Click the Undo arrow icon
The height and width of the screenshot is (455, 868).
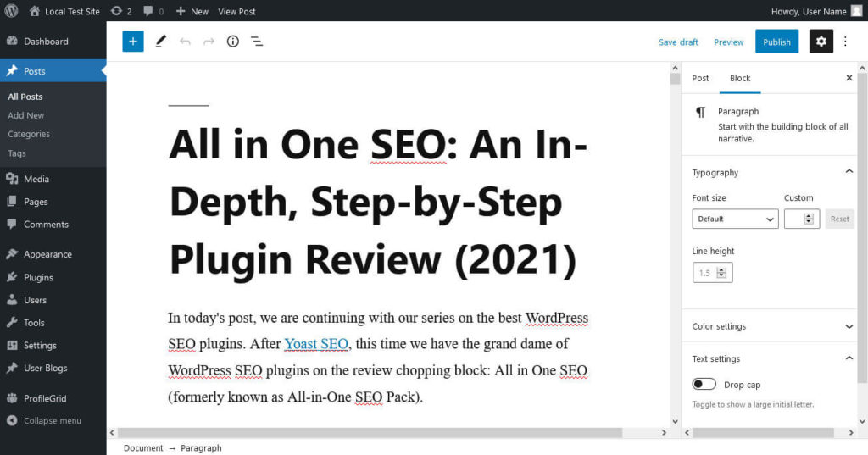185,42
